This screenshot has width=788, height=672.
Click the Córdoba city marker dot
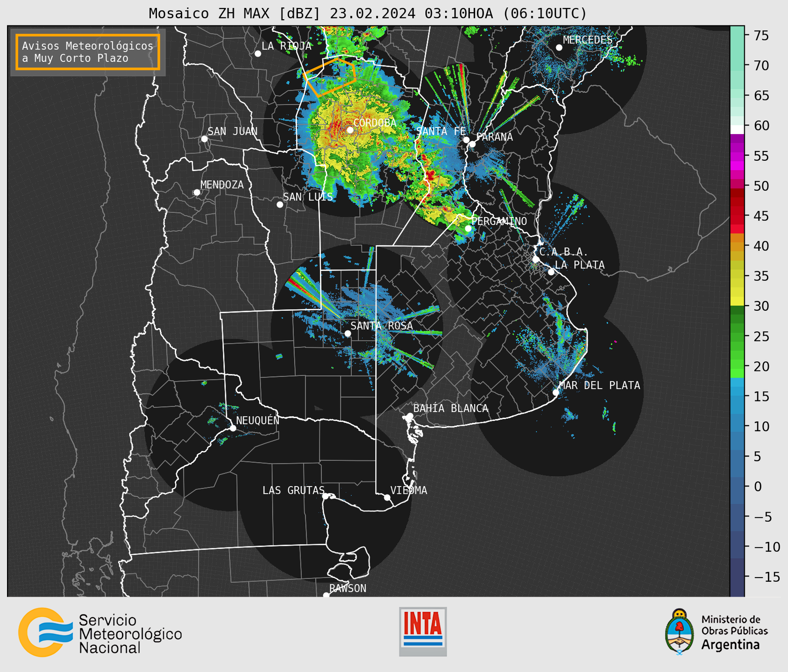tap(350, 130)
